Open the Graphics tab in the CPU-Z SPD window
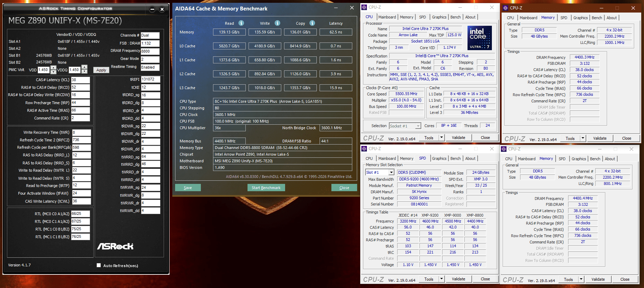The width and height of the screenshot is (644, 288). coord(439,158)
